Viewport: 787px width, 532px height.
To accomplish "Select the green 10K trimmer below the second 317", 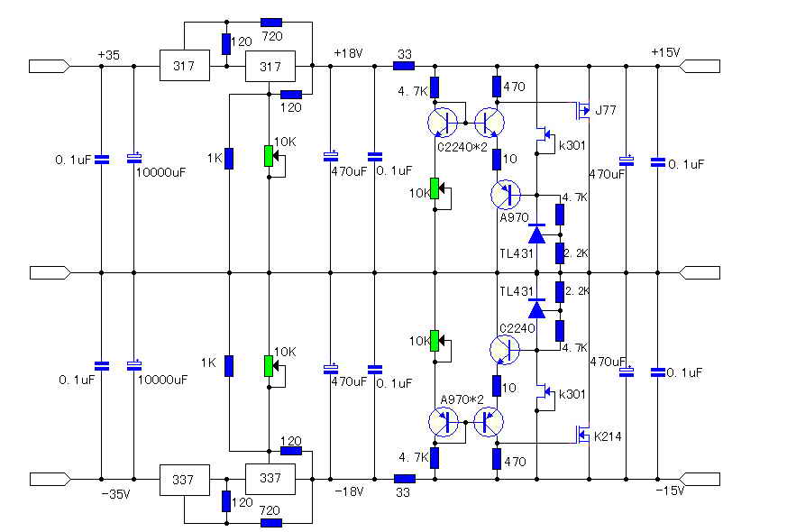I will [x=269, y=156].
